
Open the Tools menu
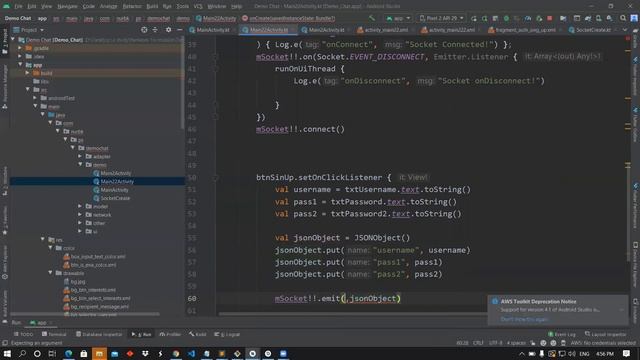click(182, 6)
